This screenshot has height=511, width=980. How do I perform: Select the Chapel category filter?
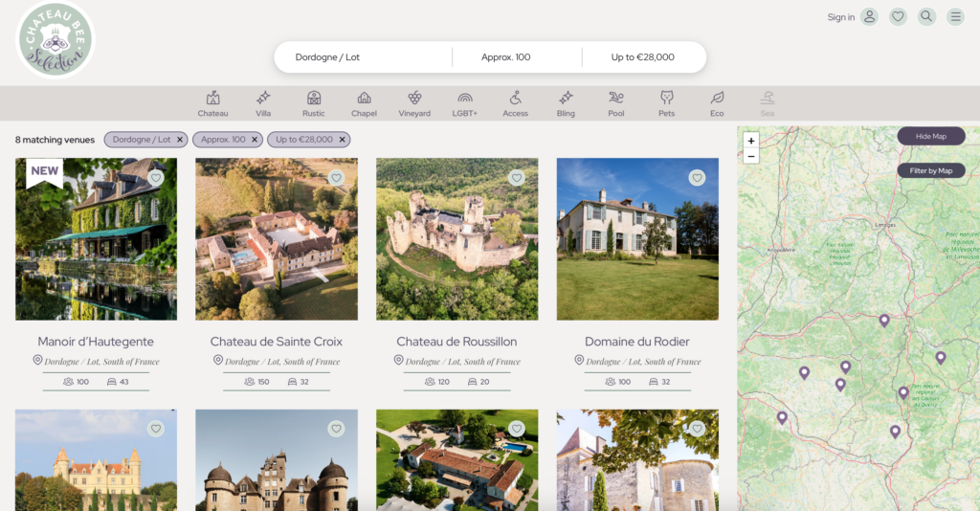364,104
